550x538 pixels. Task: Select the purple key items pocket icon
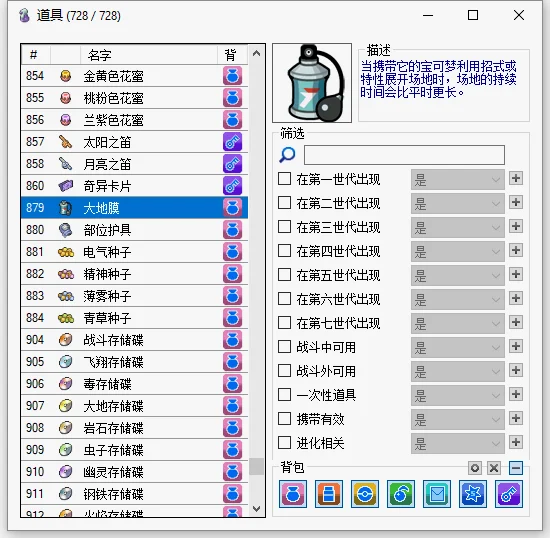[509, 494]
